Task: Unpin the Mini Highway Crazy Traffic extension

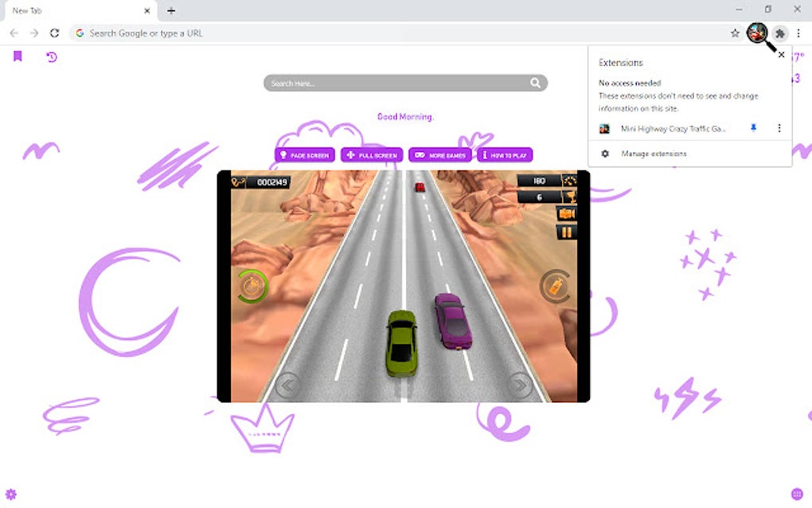Action: 753,128
